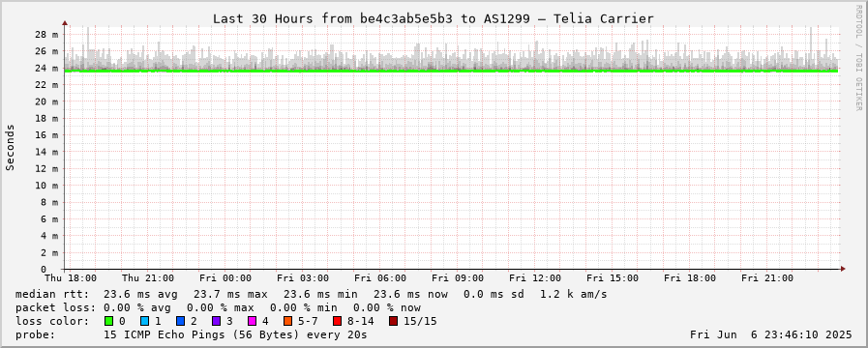The width and height of the screenshot is (868, 348).
Task: Click the graph title mentioning Telia Carrier
Action: coord(434,18)
